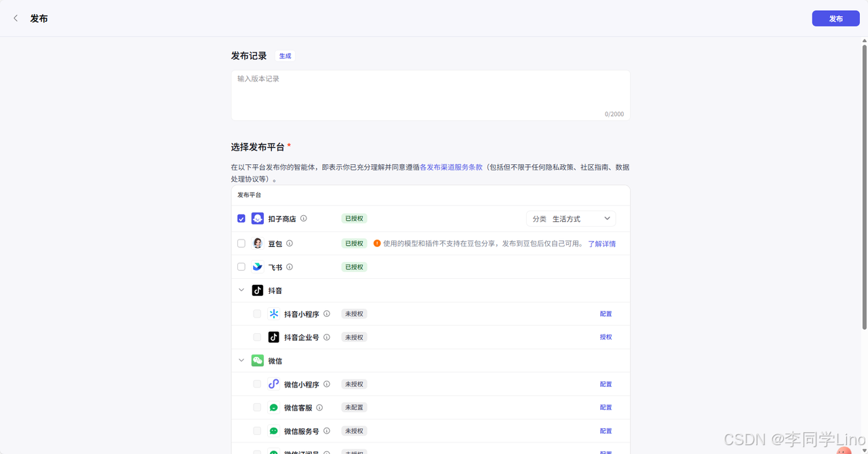
Task: Open info tooltip next to 抖音企业号
Action: point(327,337)
